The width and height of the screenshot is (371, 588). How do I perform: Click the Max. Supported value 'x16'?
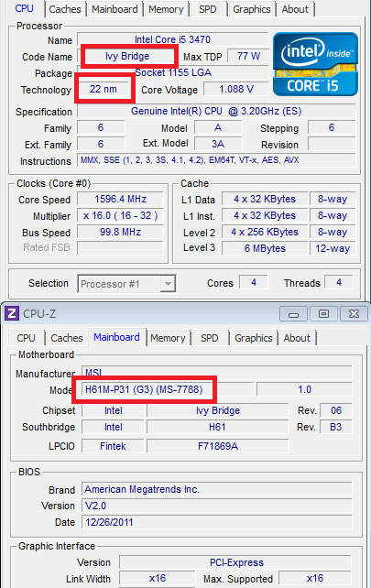(x=315, y=579)
